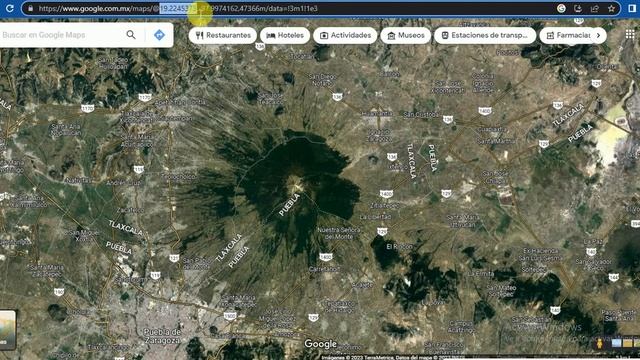
Task: Click the El Rincón place label
Action: [400, 247]
